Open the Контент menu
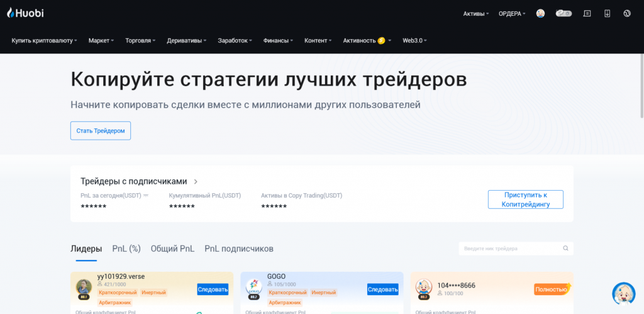Screen dimensions: 644x314 click(318, 41)
